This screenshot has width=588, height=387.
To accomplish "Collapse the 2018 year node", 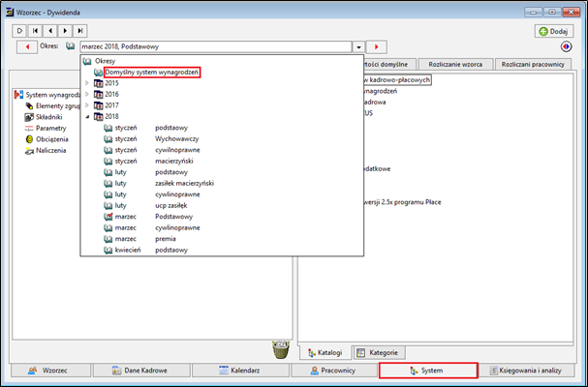I will [x=87, y=116].
